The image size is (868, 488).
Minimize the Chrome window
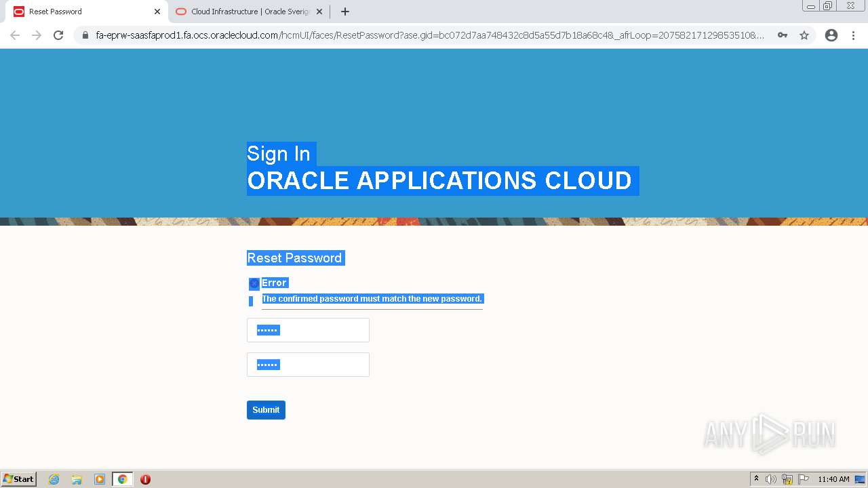811,6
